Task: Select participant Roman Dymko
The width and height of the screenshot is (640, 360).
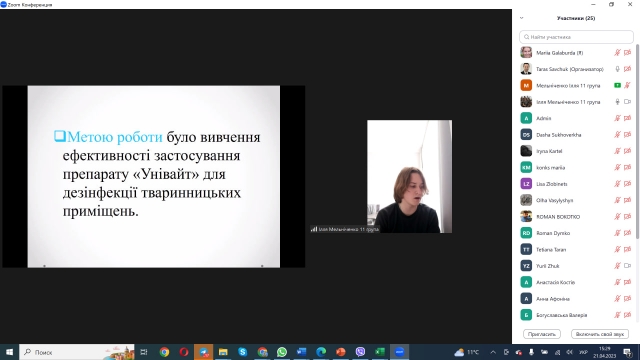Action: (576, 233)
